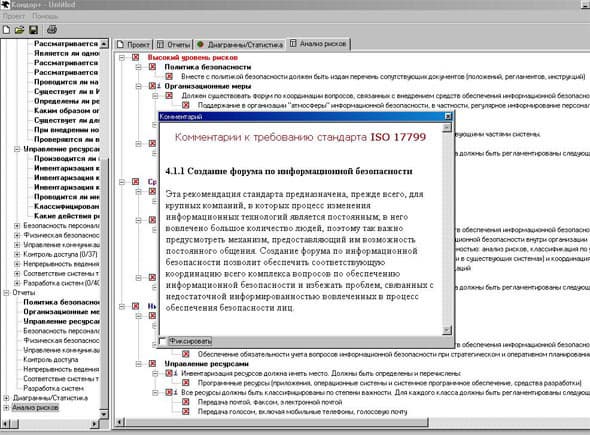
Task: Click the red X icon beside Высокий уровень рисков
Action: tap(135, 58)
